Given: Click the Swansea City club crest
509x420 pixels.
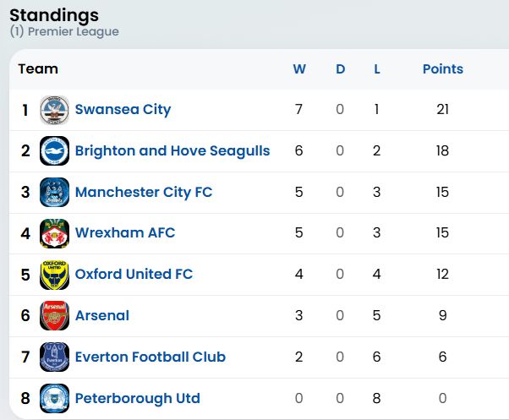Looking at the screenshot, I should pyautogui.click(x=54, y=110).
